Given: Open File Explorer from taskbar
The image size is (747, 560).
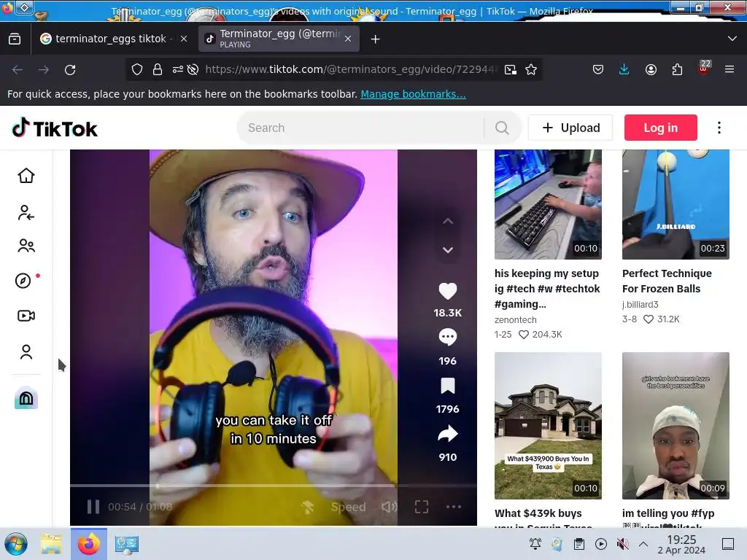Looking at the screenshot, I should (51, 544).
